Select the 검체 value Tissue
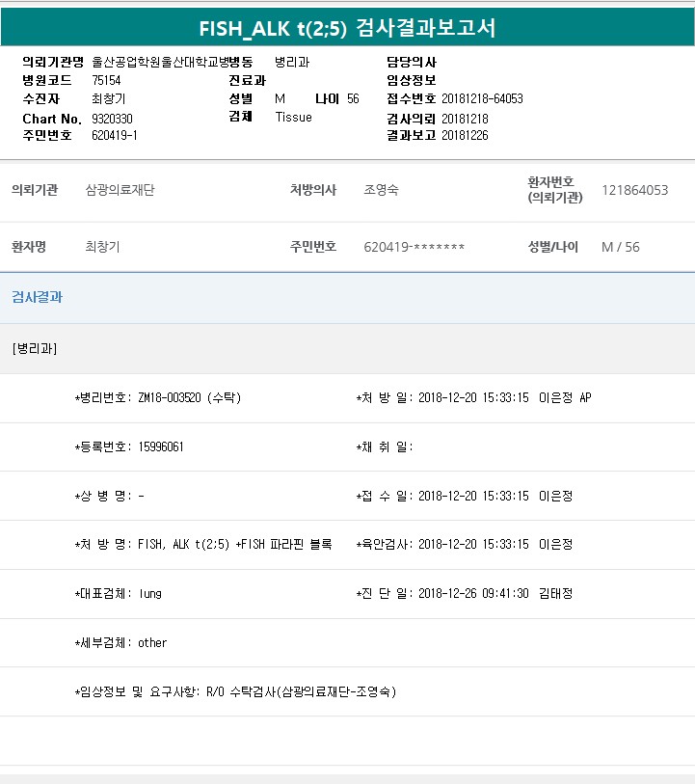This screenshot has height=784, width=695. (293, 117)
